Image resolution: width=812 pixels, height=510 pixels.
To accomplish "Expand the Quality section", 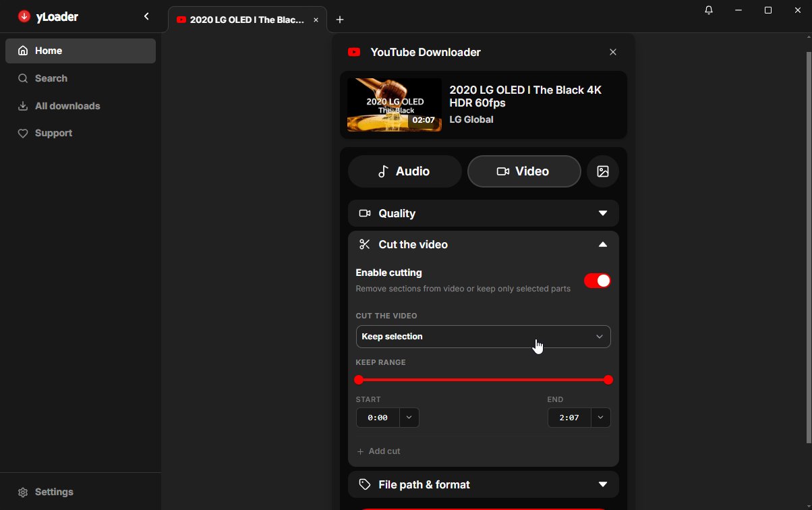I will [483, 213].
